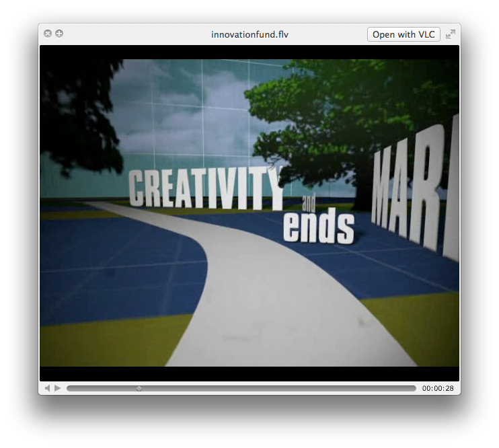Close the innovationfund.flv preview window
Screen dimensions: 499x448
(48, 34)
